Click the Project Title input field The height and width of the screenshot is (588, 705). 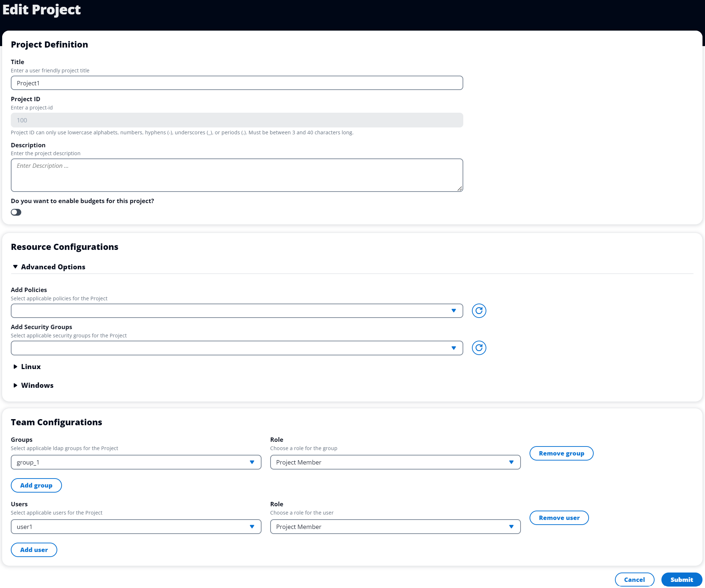(237, 82)
